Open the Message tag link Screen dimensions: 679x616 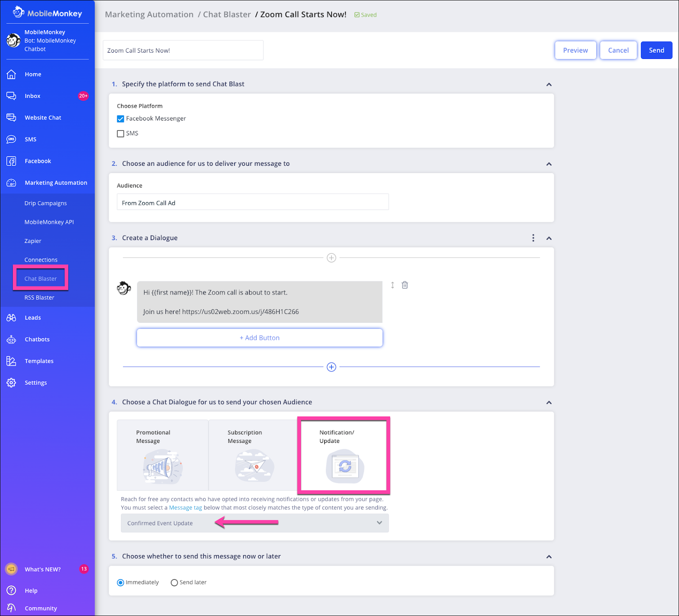(x=185, y=507)
